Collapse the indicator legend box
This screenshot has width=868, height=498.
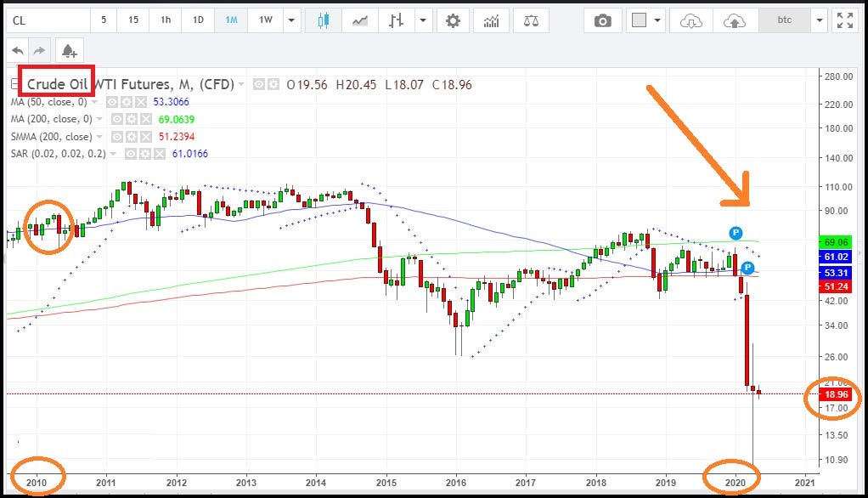coord(15,84)
